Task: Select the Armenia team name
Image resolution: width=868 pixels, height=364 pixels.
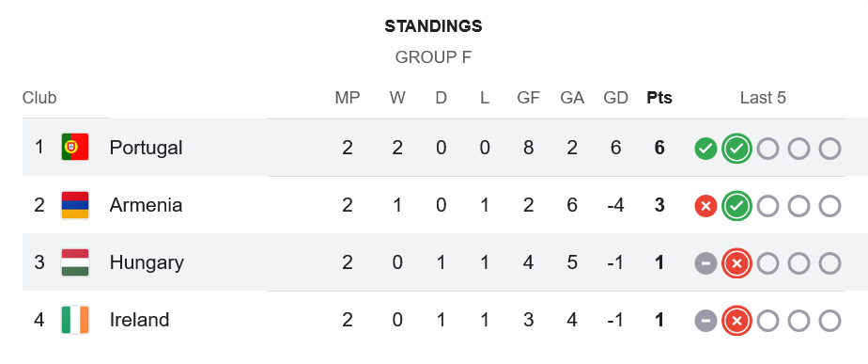Action: coord(147,205)
